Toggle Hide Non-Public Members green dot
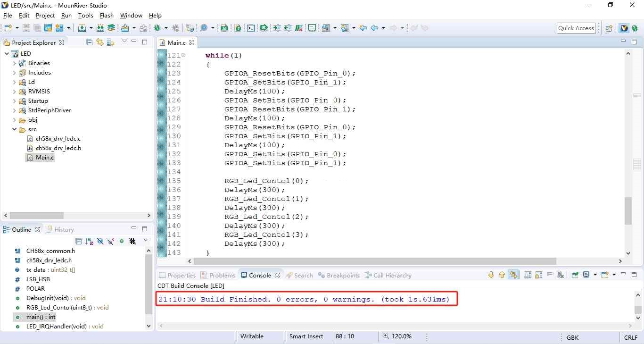 click(x=122, y=241)
